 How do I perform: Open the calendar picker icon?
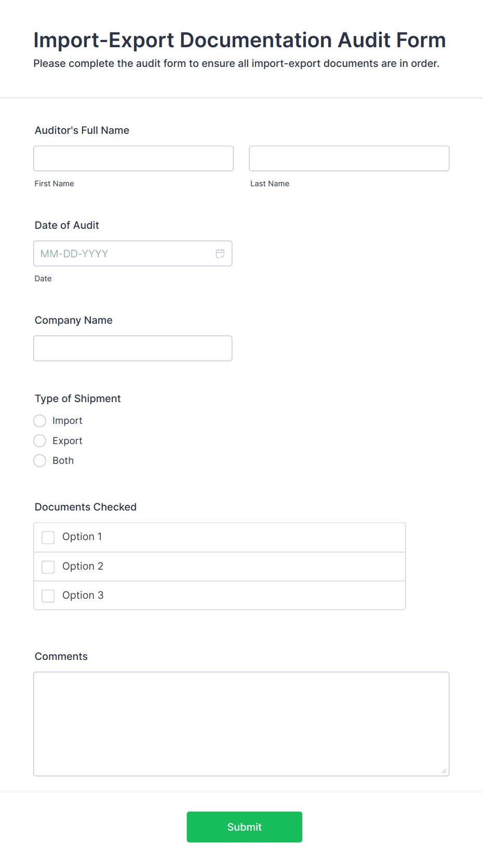[x=220, y=254]
